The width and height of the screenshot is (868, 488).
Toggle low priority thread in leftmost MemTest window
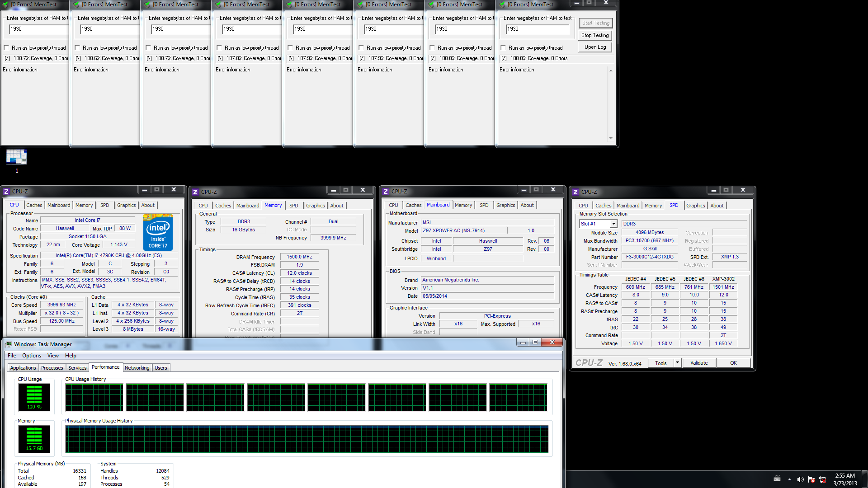[6, 47]
